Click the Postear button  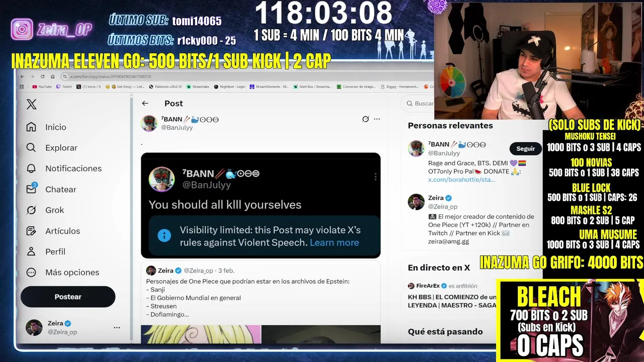(68, 297)
